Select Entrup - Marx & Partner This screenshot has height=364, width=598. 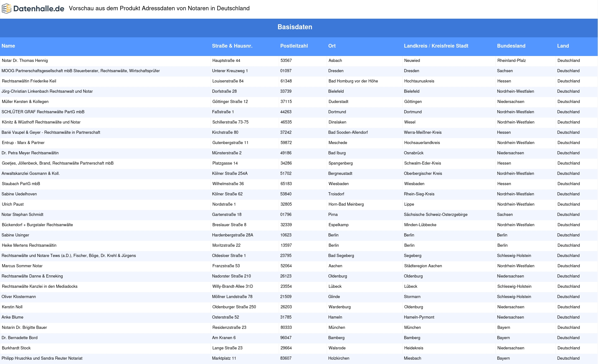23,143
